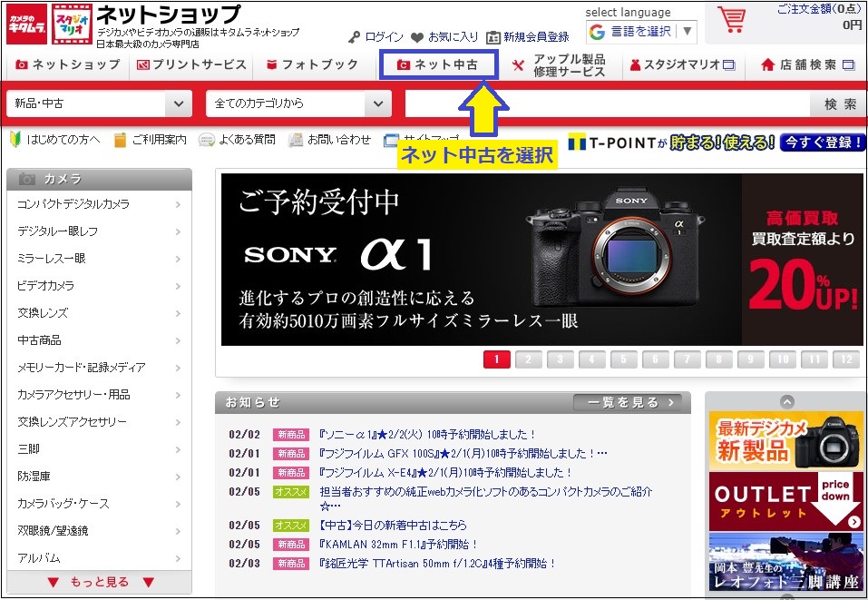Open 銘匠光学 TTArtisan 50mm news link

[437, 563]
